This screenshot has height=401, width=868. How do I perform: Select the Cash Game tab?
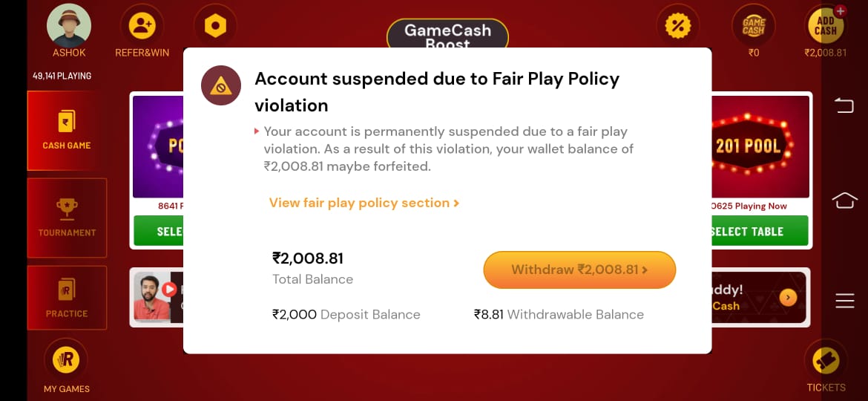click(67, 131)
